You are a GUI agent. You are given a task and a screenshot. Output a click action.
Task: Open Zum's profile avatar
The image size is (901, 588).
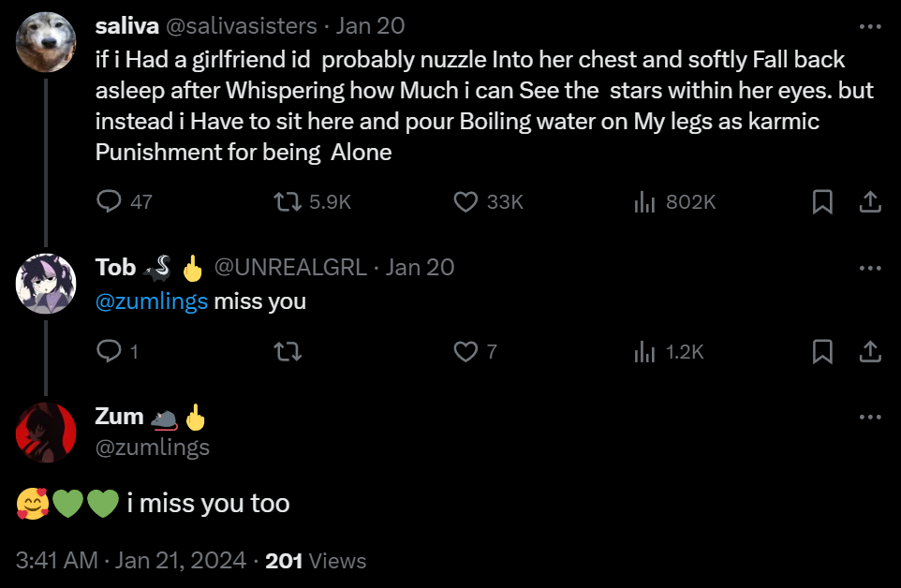pos(46,433)
